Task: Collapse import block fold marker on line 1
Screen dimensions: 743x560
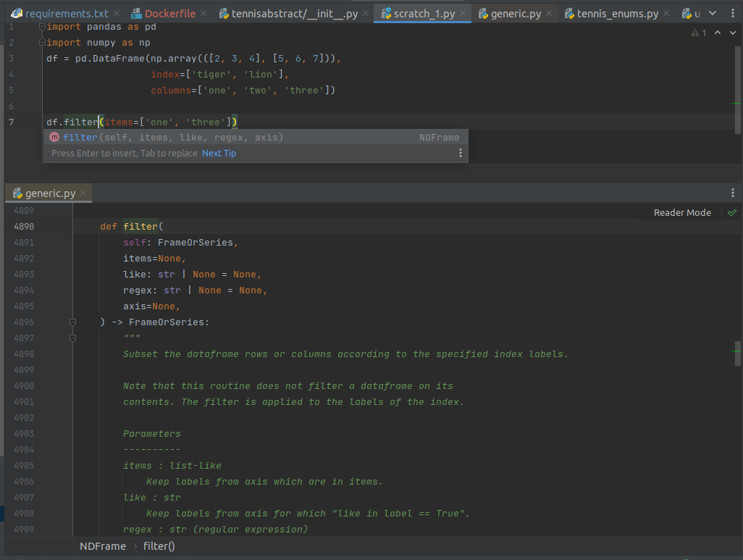Action: click(42, 27)
